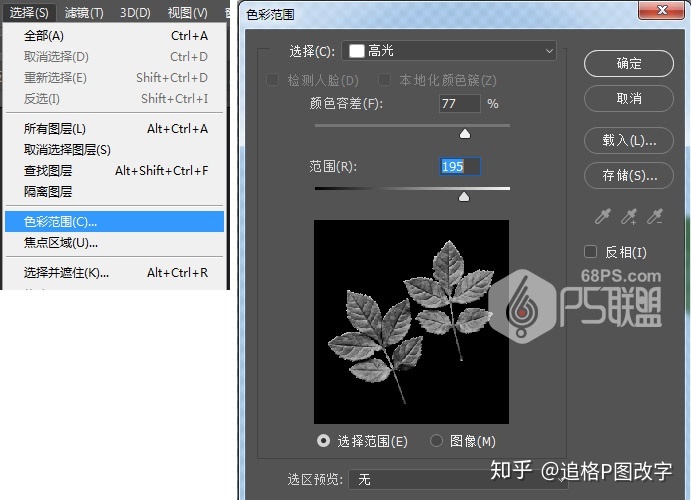Image resolution: width=691 pixels, height=500 pixels.
Task: Choose 焦点区域(U)... menu entry
Action: click(115, 242)
